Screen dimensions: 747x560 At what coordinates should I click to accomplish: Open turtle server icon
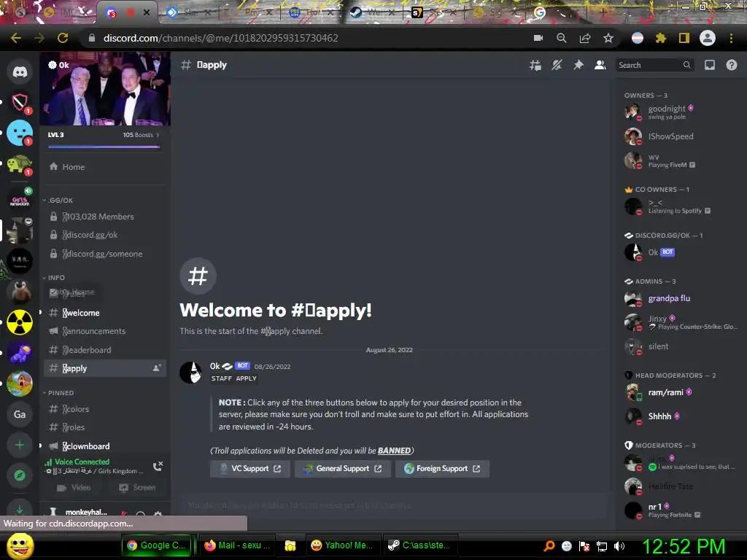20,165
